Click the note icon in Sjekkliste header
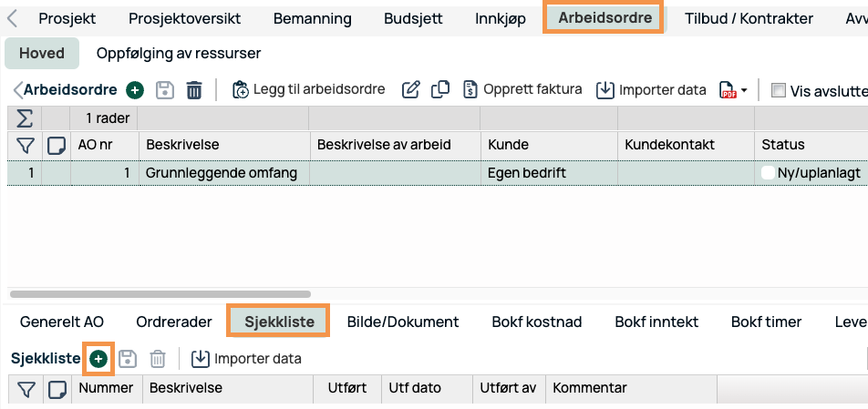The width and height of the screenshot is (868, 409). click(57, 389)
